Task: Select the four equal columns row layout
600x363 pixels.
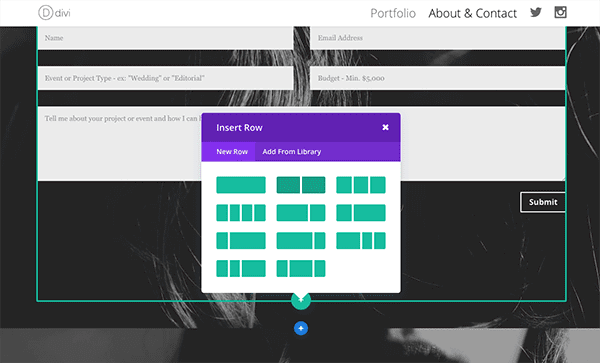Action: tap(241, 213)
